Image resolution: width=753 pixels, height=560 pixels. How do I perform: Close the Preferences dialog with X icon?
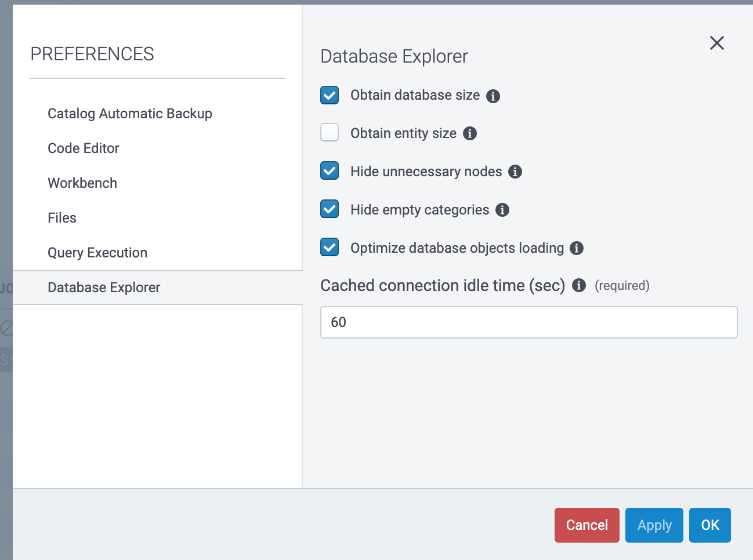717,43
